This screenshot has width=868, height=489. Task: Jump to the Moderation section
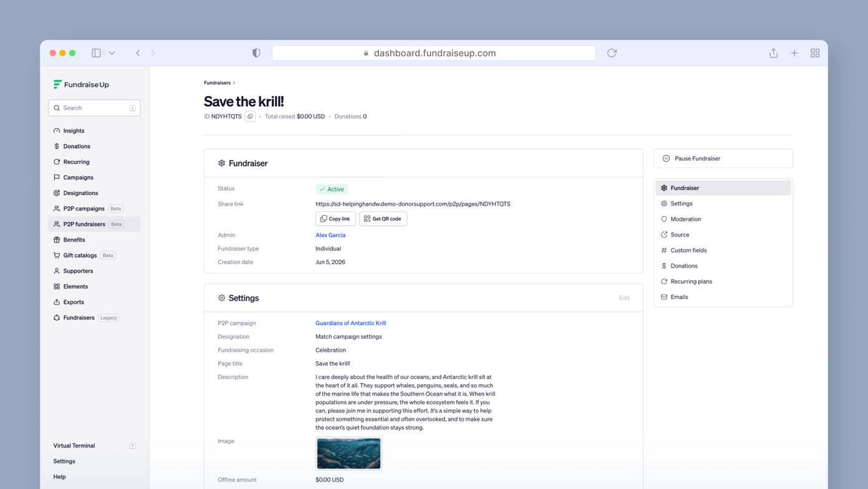coord(723,219)
